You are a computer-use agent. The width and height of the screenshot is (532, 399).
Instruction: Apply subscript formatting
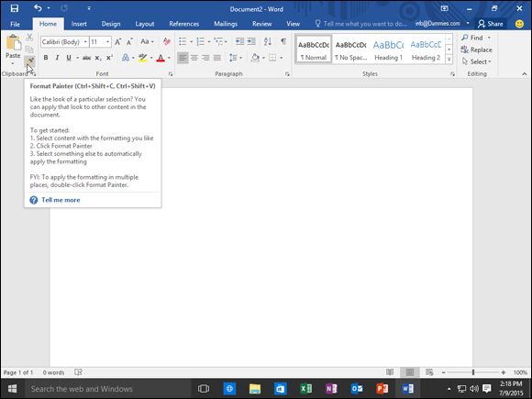click(98, 58)
